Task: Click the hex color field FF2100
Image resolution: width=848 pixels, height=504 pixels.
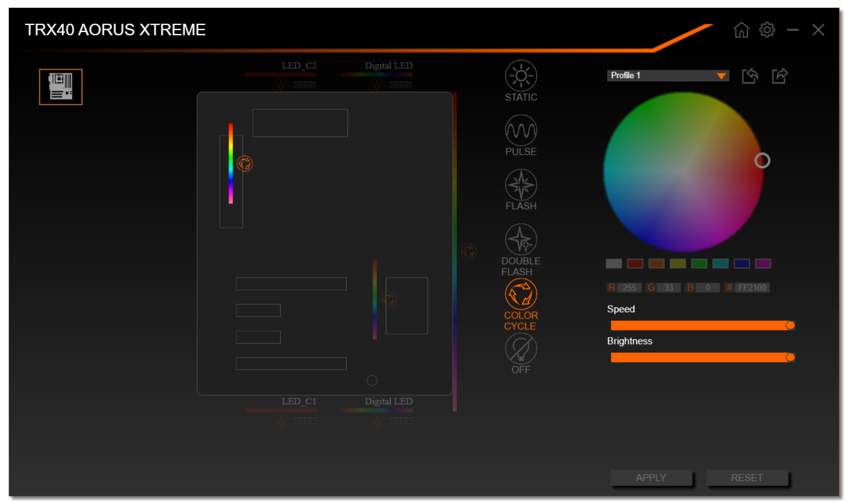Action: click(753, 288)
